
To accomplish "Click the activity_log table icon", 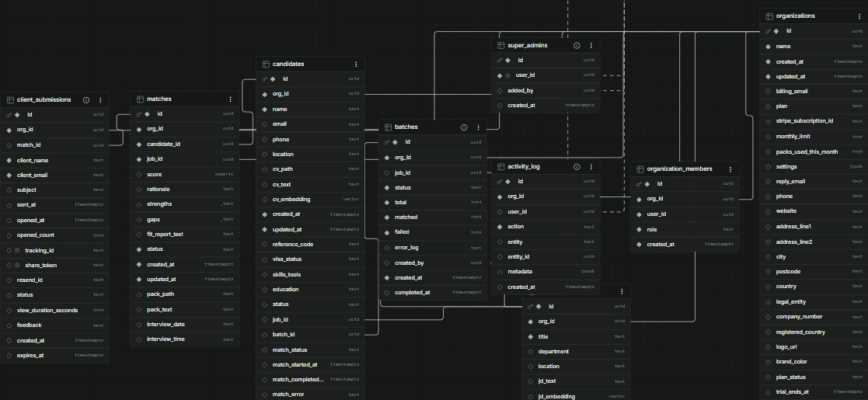I will click(x=500, y=166).
